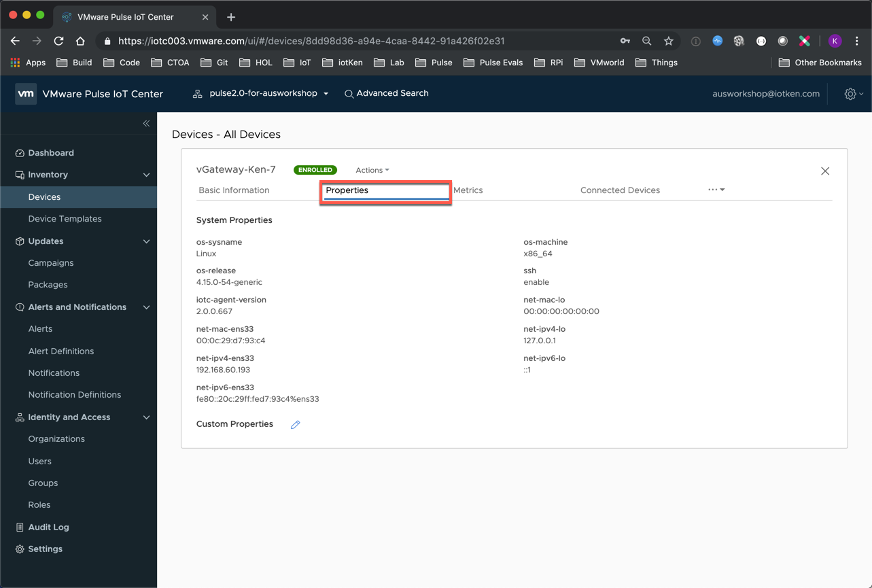Collapse Alerts and Notifications section

[x=146, y=307]
